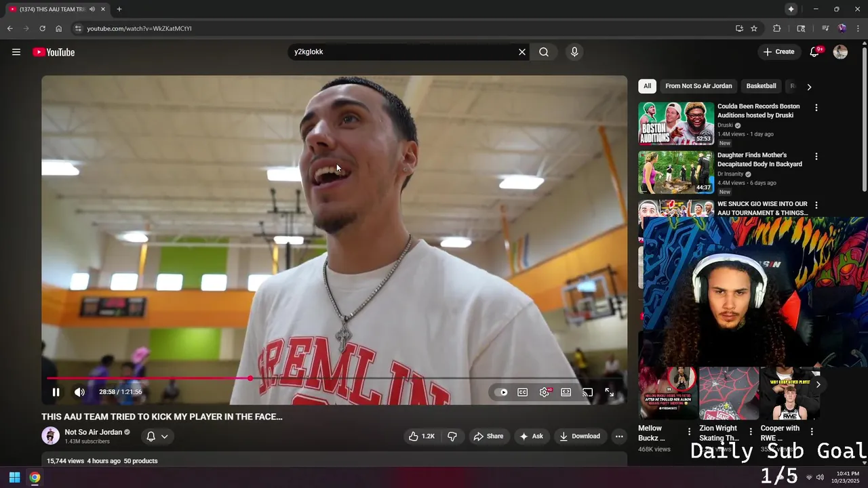This screenshot has height=488, width=868.
Task: Open the Coulda Been Records Boston Auditions thumbnail
Action: [x=676, y=123]
